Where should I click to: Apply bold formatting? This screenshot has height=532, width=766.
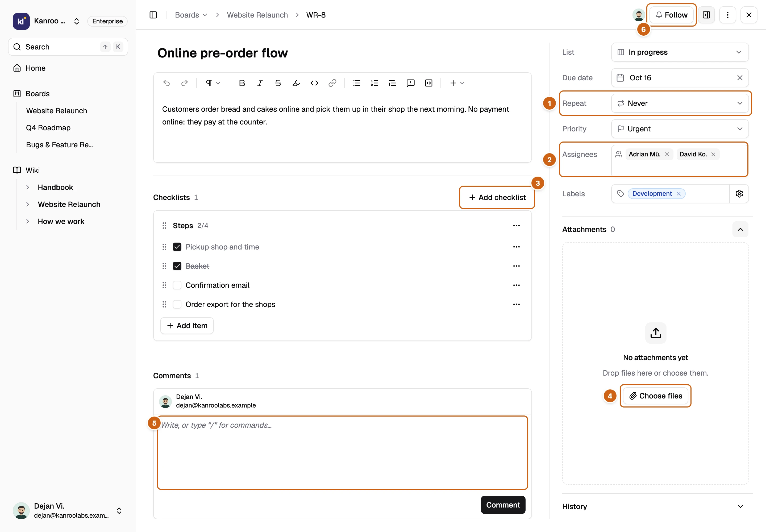tap(242, 83)
